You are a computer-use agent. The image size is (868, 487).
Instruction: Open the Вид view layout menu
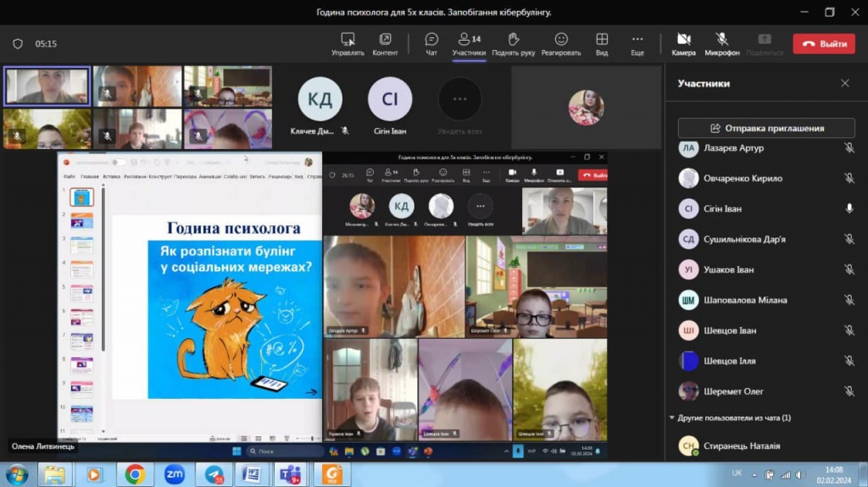(x=602, y=40)
